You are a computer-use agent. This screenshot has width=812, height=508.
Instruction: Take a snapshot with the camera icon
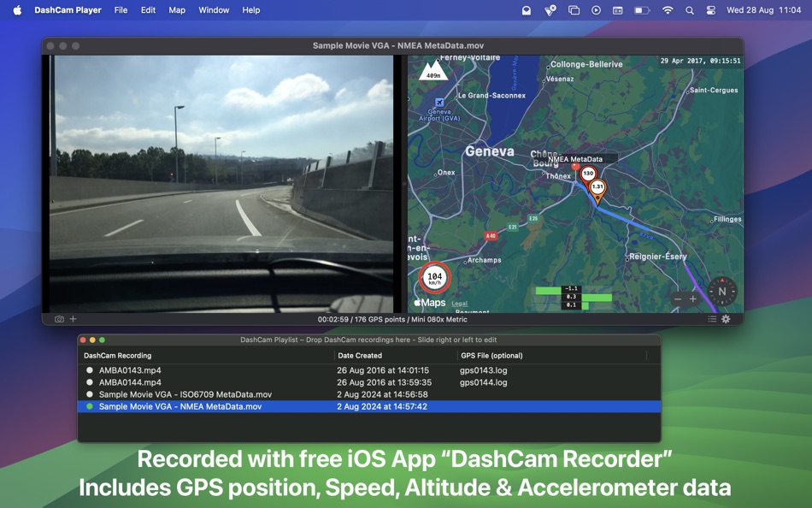tap(59, 319)
